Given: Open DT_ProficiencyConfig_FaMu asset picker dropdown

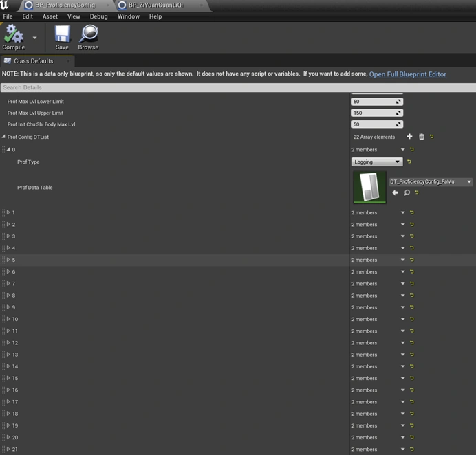Looking at the screenshot, I should 431,181.
